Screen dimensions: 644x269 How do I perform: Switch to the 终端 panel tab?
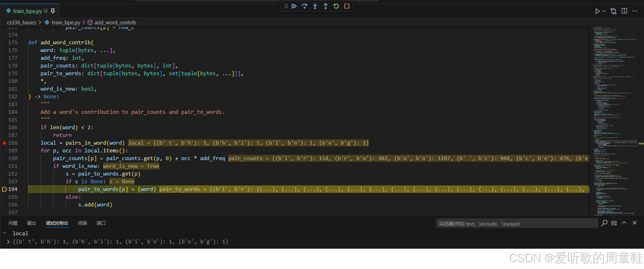click(x=82, y=223)
